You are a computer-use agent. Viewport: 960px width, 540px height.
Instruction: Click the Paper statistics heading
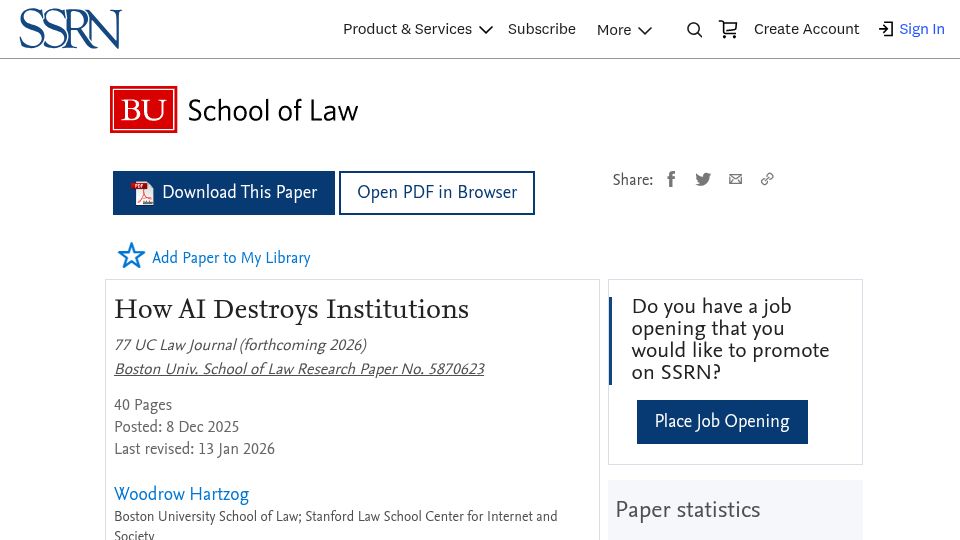688,510
